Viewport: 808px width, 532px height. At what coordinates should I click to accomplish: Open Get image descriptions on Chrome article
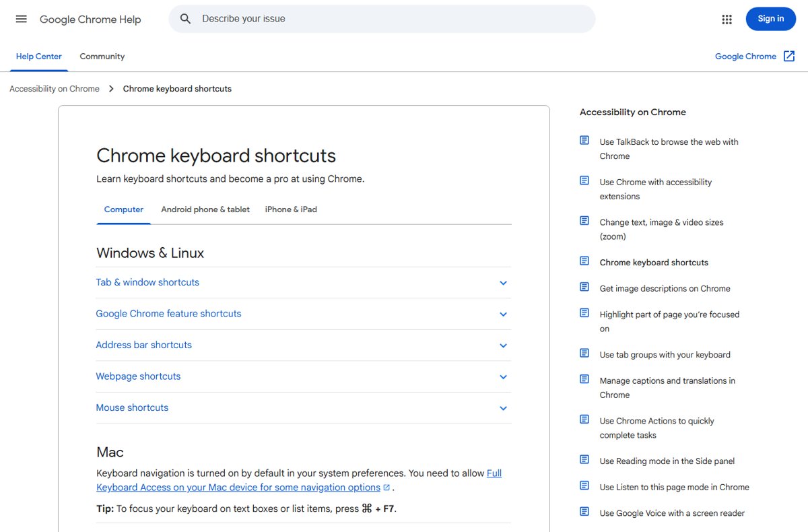(665, 288)
